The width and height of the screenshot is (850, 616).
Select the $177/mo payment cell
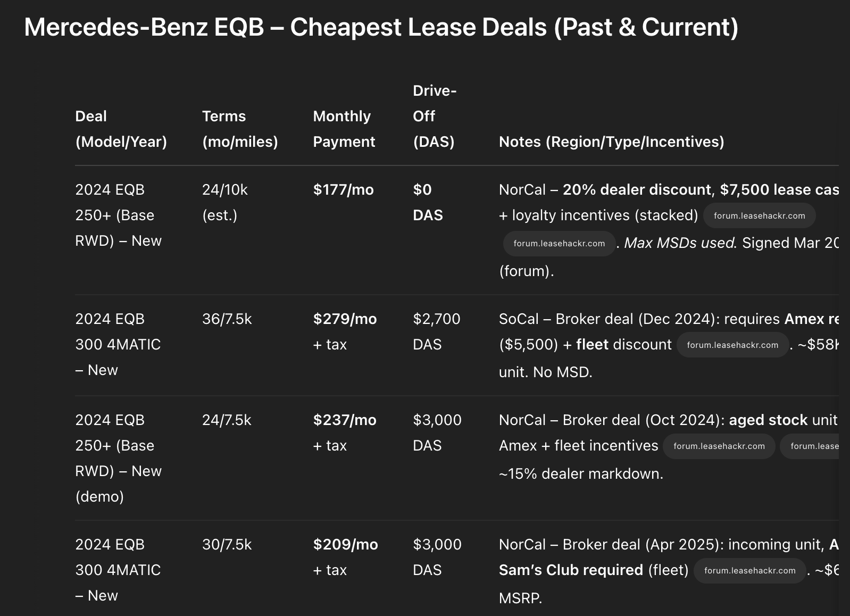pyautogui.click(x=344, y=189)
